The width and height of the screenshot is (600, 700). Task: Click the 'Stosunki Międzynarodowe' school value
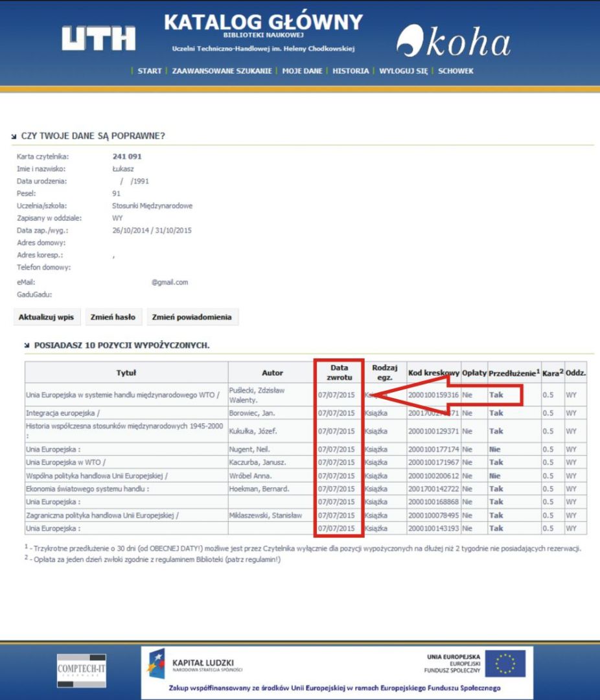(152, 206)
